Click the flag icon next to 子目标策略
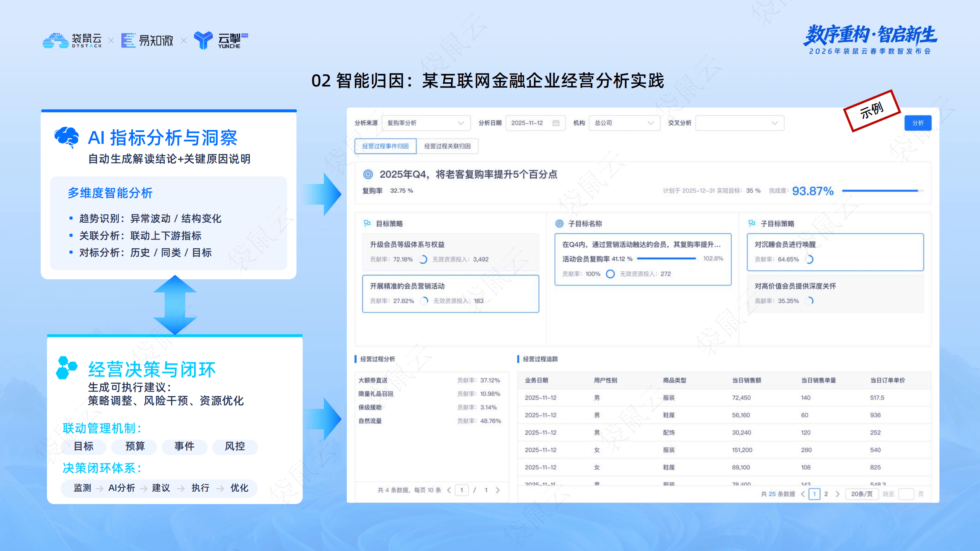Viewport: 980px width, 551px height. click(752, 223)
